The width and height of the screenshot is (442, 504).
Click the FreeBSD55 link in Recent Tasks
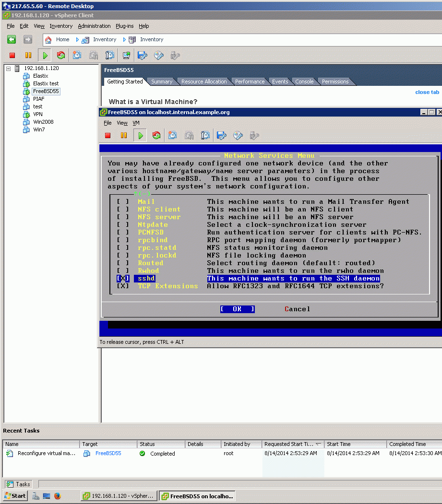click(108, 453)
